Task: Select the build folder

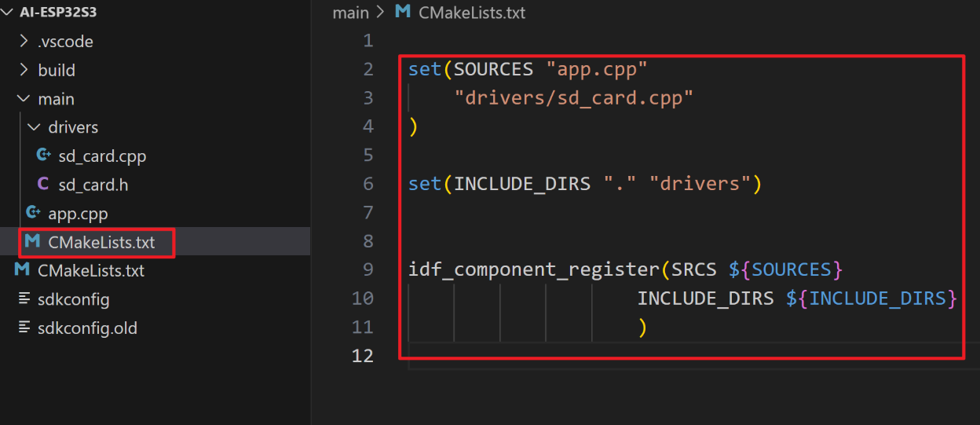Action: [x=57, y=70]
